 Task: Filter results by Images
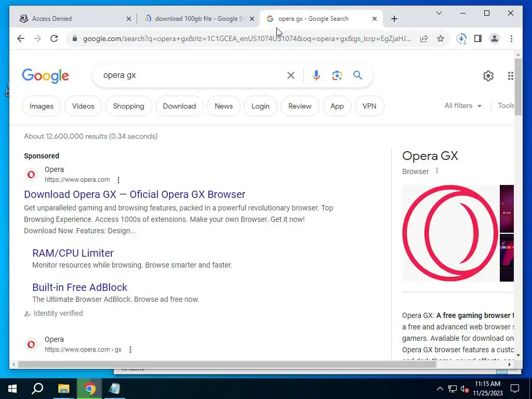click(x=42, y=106)
